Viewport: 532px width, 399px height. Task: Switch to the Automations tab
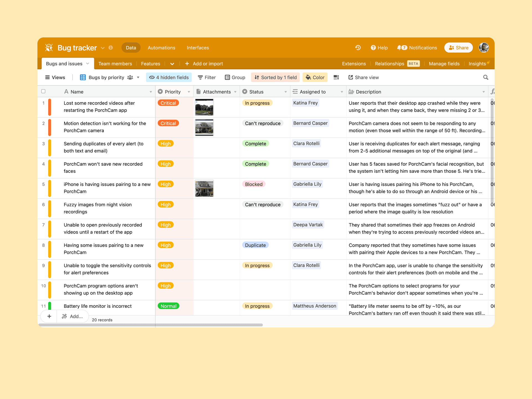tap(161, 48)
